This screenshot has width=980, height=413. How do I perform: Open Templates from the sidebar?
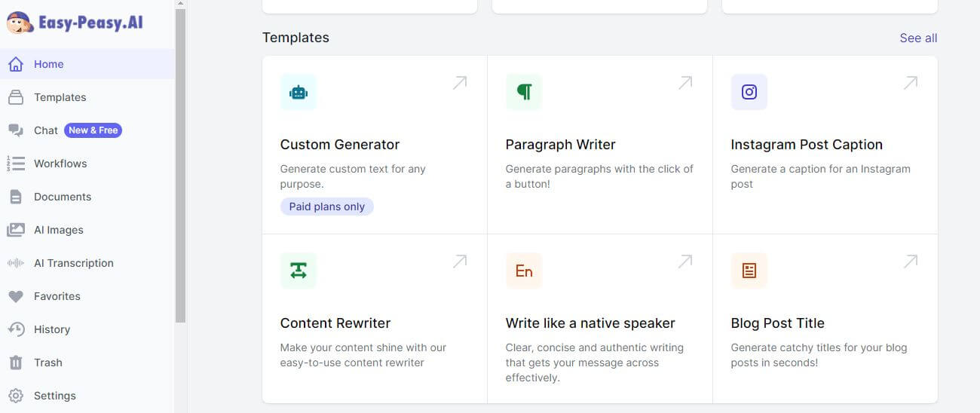click(60, 97)
